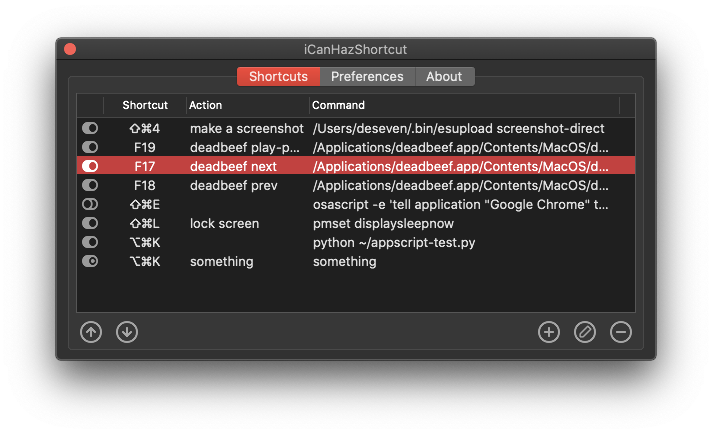712x434 pixels.
Task: Toggle the deadbeef prev F18 shortcut
Action: point(90,185)
